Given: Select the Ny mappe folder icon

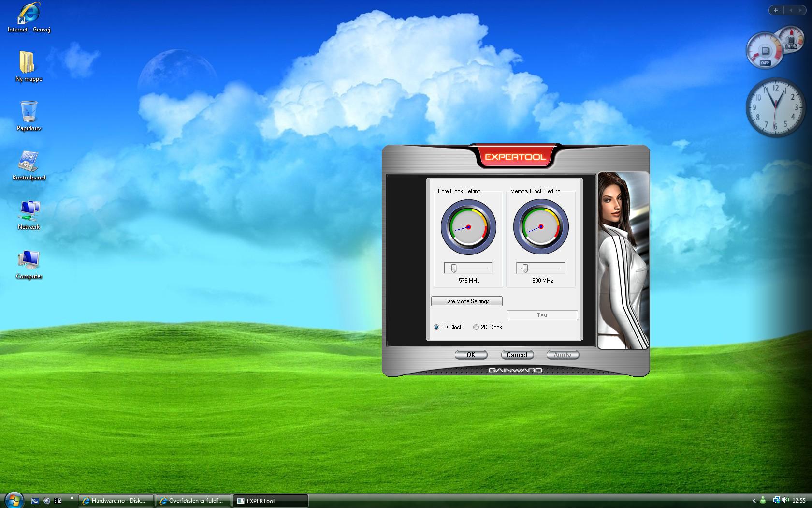Looking at the screenshot, I should tap(29, 67).
